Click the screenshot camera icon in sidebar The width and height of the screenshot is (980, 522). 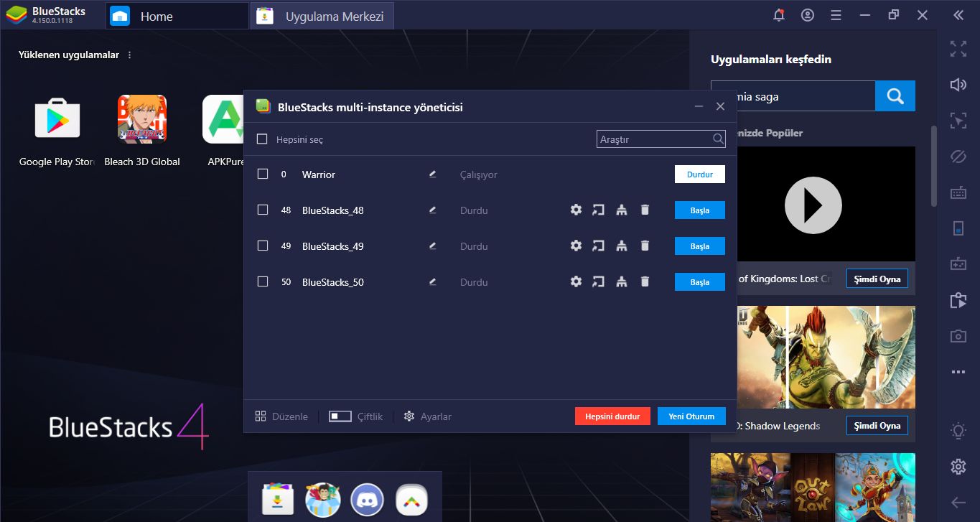958,336
